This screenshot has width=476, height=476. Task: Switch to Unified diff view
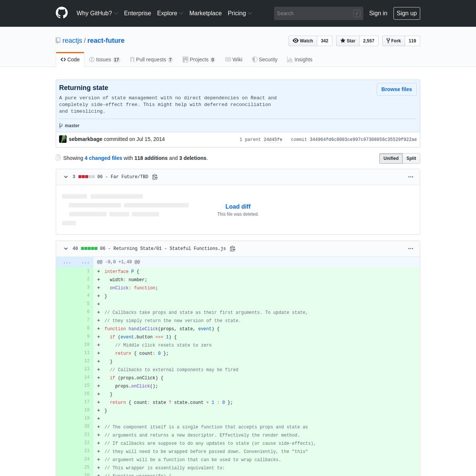[x=391, y=159]
